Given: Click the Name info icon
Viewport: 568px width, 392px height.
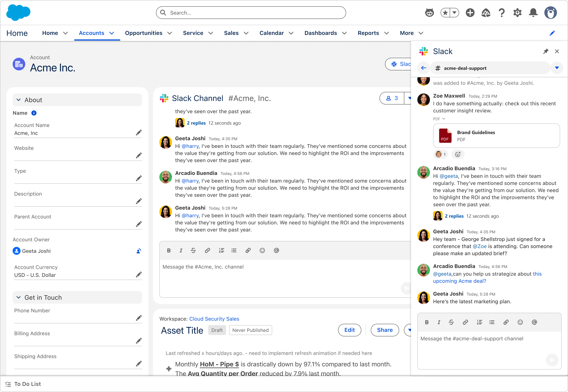Looking at the screenshot, I should pyautogui.click(x=34, y=113).
